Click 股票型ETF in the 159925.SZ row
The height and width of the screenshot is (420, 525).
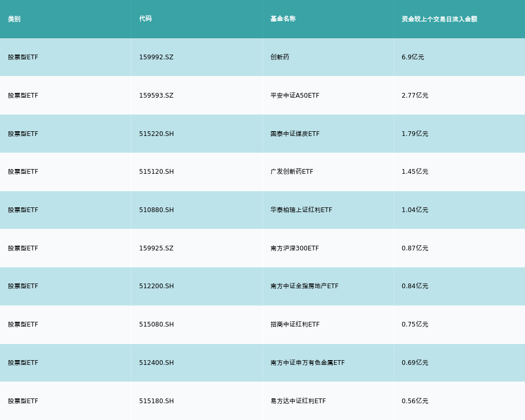[x=23, y=248]
